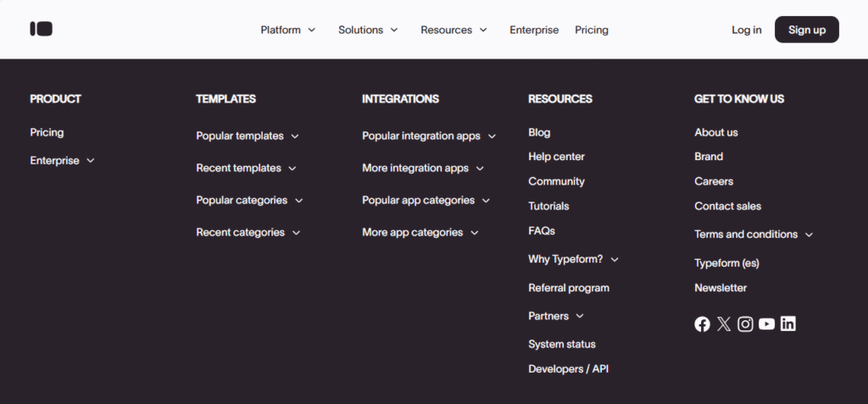The height and width of the screenshot is (404, 868).
Task: Open the Solutions dropdown menu
Action: click(368, 30)
